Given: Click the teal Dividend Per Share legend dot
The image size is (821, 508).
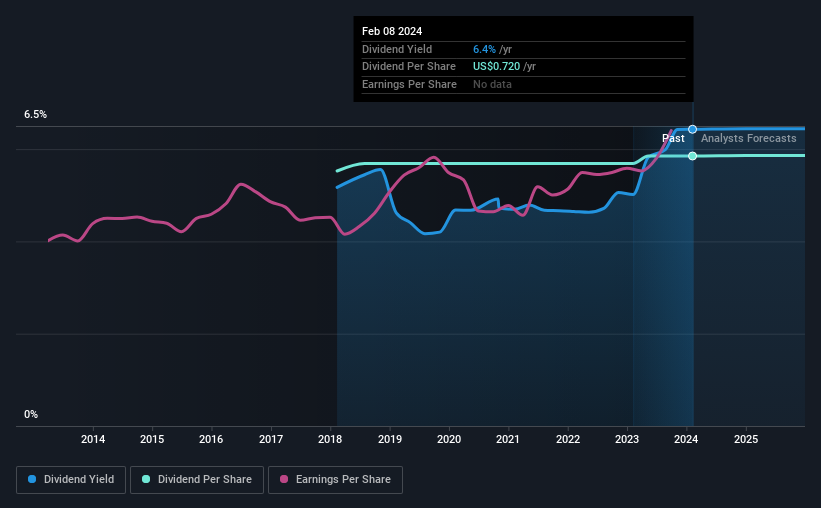Looking at the screenshot, I should coord(146,479).
